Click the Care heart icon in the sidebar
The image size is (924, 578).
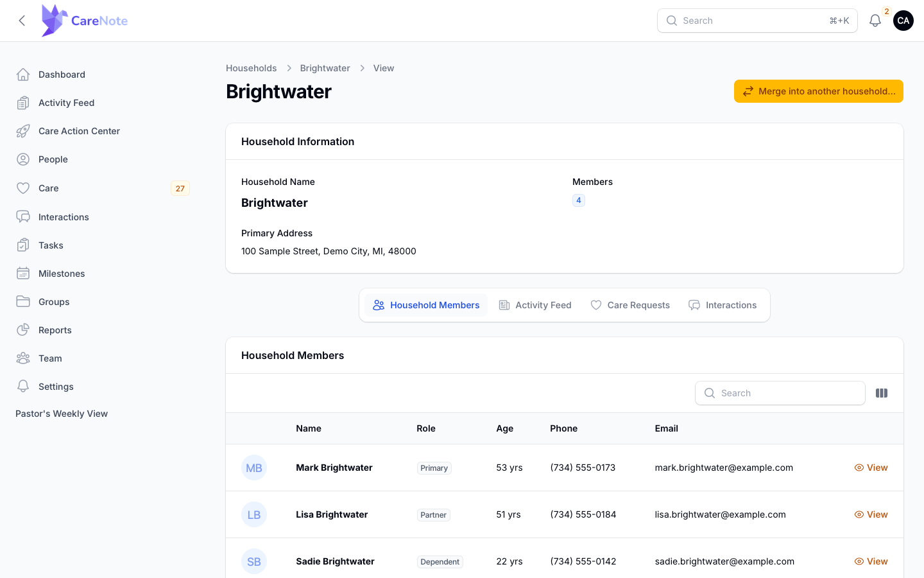(x=23, y=188)
